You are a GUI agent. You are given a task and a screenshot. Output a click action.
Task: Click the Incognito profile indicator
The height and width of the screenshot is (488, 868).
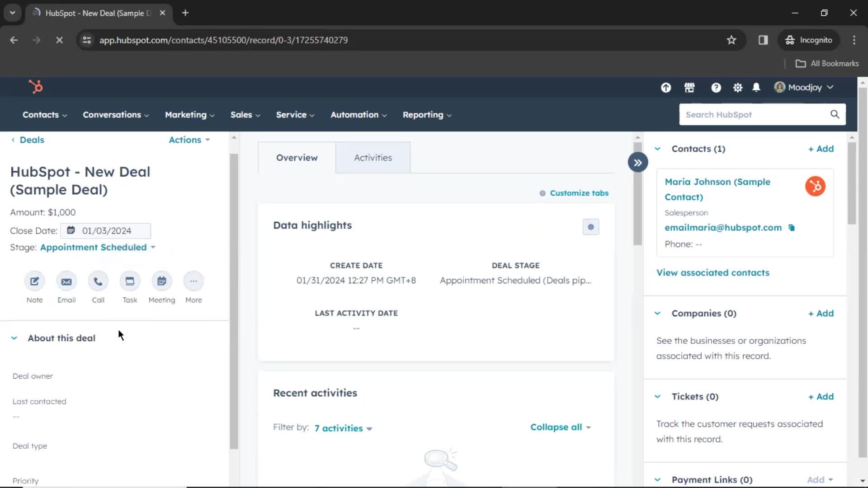[808, 40]
